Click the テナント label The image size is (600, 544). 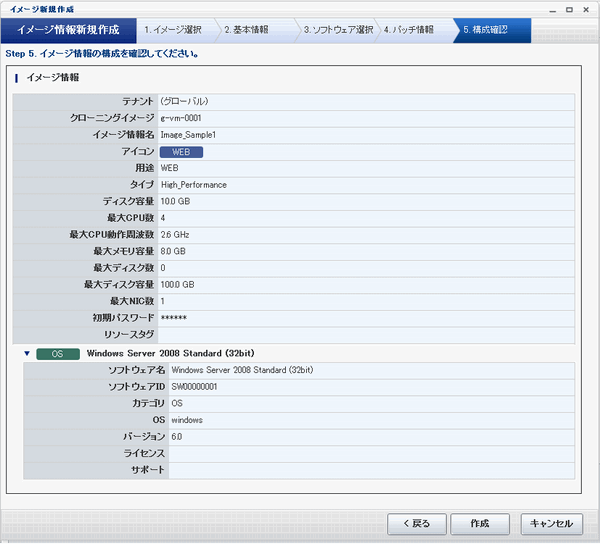[x=138, y=101]
